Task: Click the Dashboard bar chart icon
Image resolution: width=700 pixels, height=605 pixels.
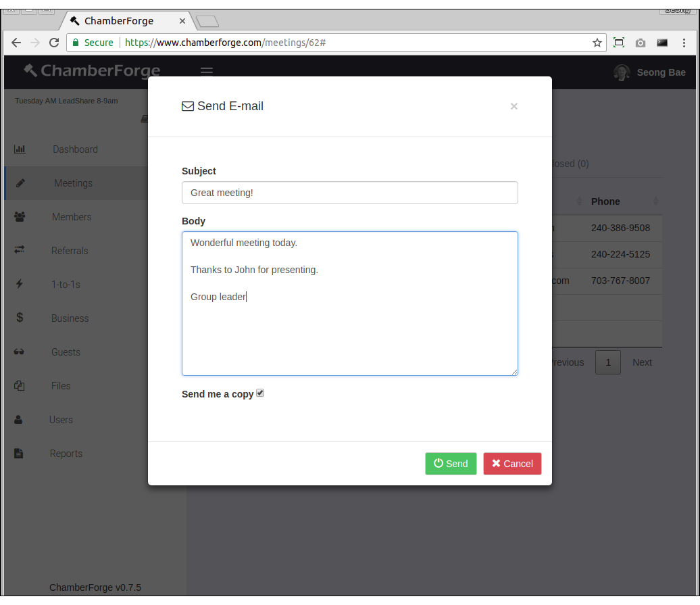Action: (20, 149)
